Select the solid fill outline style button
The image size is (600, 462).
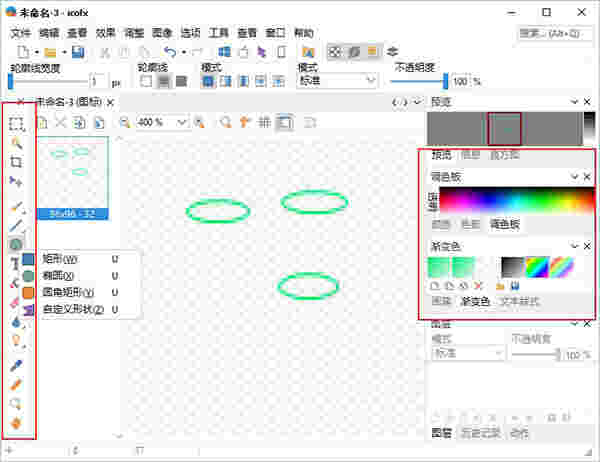[x=181, y=81]
